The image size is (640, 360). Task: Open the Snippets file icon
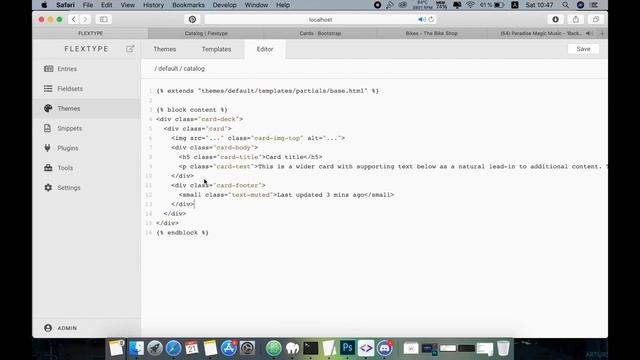[x=48, y=128]
